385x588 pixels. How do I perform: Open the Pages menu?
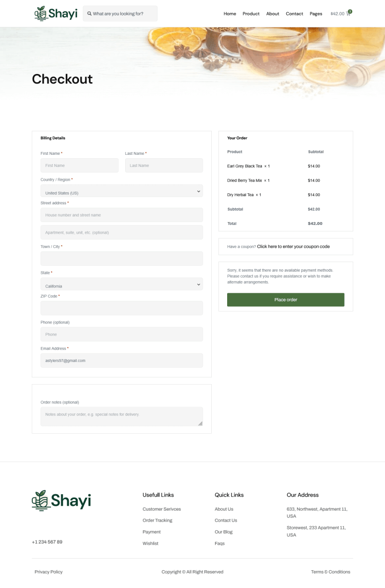tap(316, 14)
